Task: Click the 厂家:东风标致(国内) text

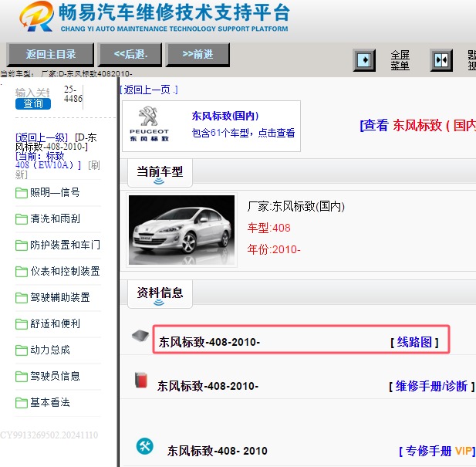Action: [x=296, y=206]
